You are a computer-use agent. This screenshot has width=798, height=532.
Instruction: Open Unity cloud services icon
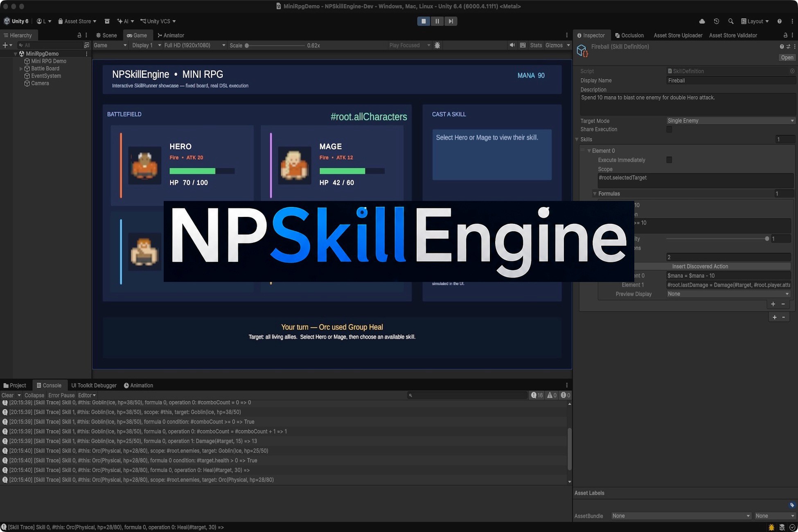pyautogui.click(x=702, y=21)
